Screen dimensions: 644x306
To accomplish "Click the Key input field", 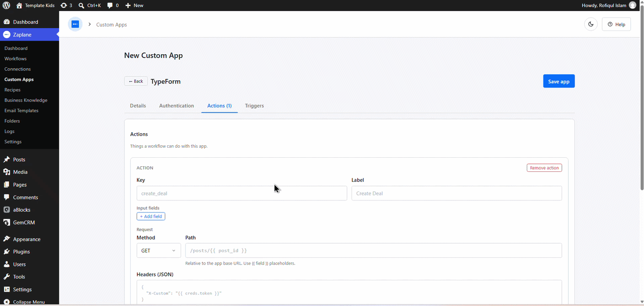I will pyautogui.click(x=242, y=193).
